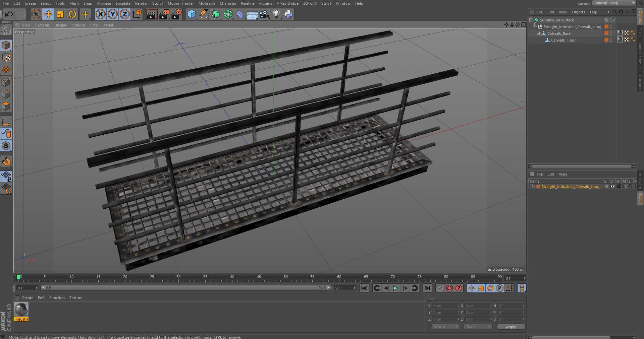Switch to Texture mode
644x339 pixels.
pos(6,57)
